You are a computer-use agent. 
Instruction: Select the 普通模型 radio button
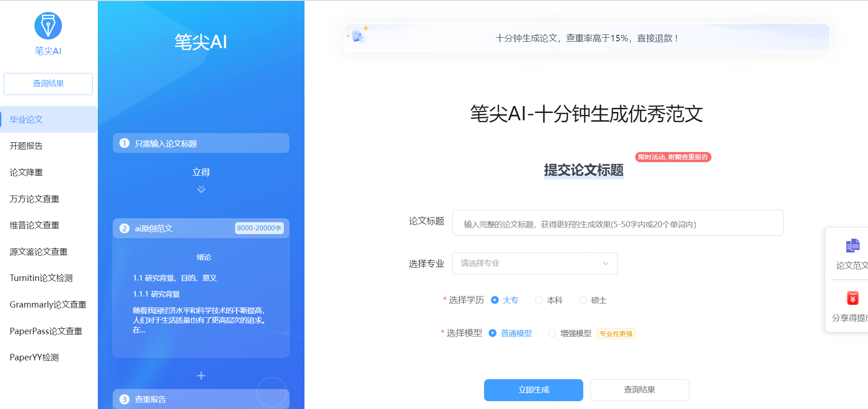[492, 333]
